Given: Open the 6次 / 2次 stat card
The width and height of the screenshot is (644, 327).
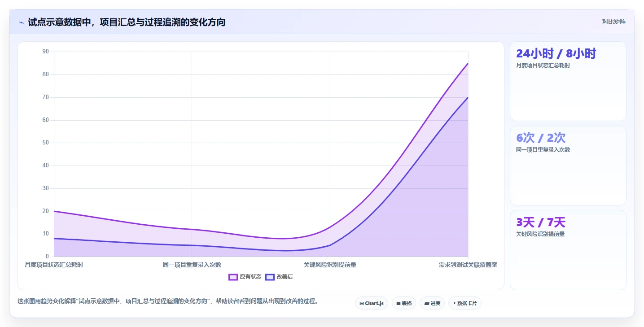Looking at the screenshot, I should tap(568, 166).
